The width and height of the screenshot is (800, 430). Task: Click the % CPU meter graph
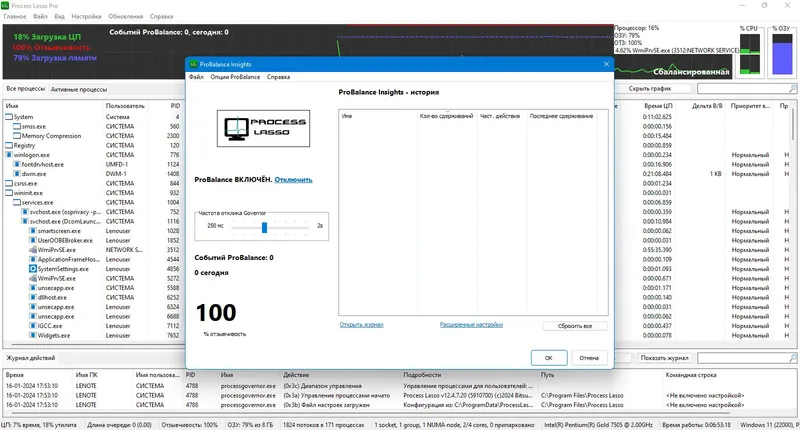point(749,54)
